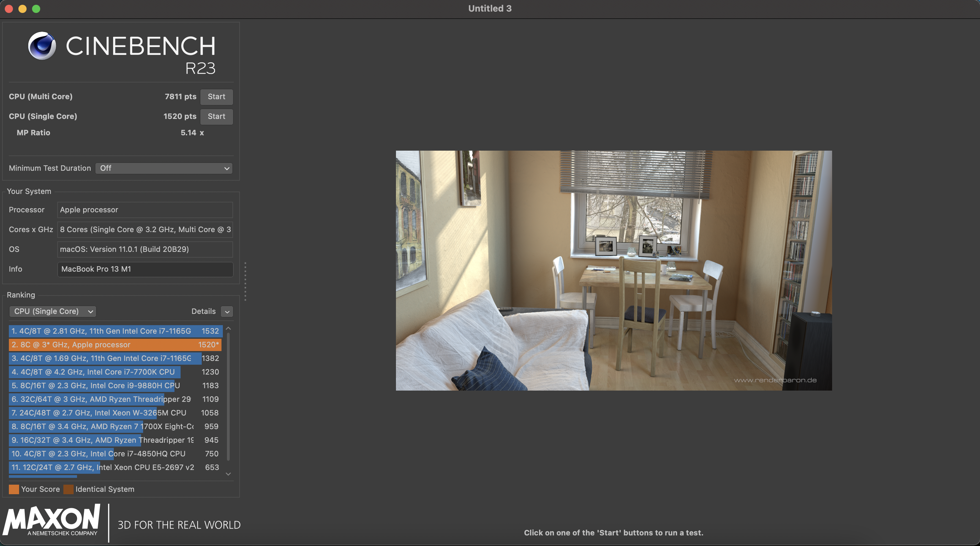Image resolution: width=980 pixels, height=546 pixels.
Task: Select the Xeon W-3265M ranking entry
Action: pyautogui.click(x=115, y=413)
